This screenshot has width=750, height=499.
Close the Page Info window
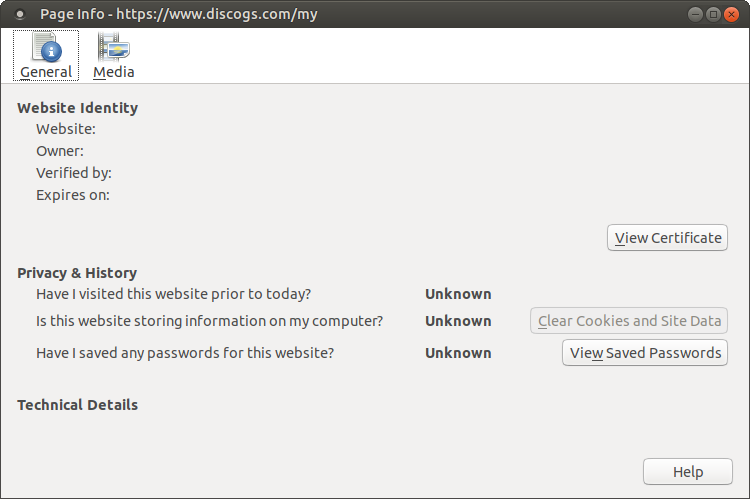[731, 14]
